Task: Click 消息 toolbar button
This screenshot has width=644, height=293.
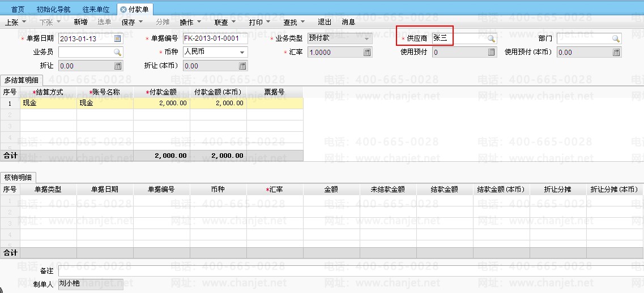Action: (348, 22)
